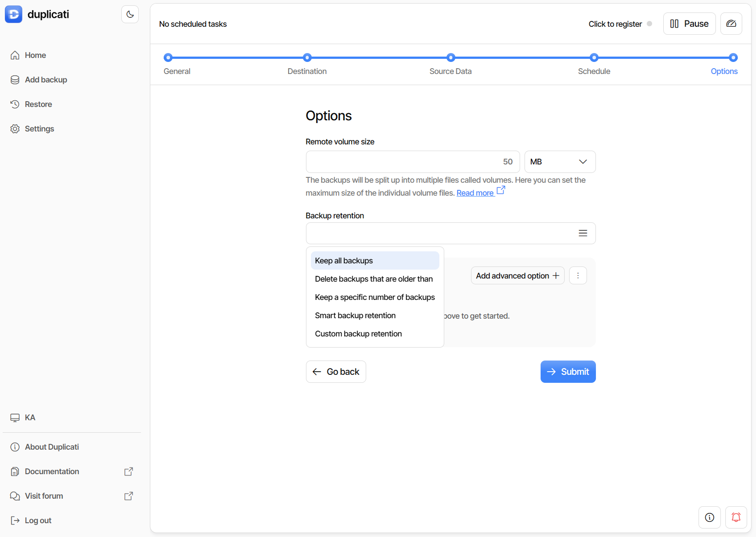Toggle dark mode with the moon icon
The width and height of the screenshot is (756, 537).
[x=130, y=14]
